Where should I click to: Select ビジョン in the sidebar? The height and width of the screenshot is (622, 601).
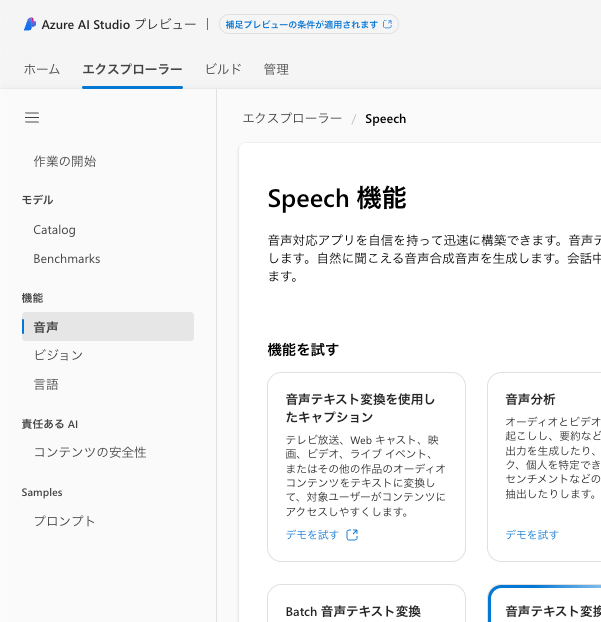(58, 355)
